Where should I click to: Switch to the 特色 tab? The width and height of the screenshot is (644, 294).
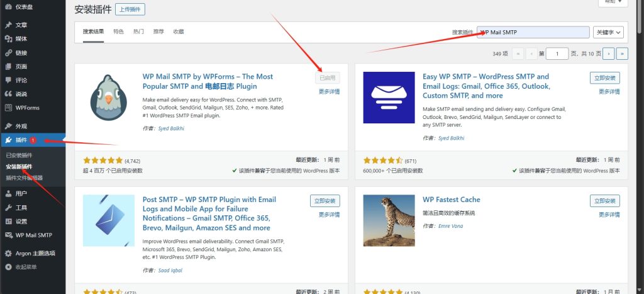coord(118,31)
